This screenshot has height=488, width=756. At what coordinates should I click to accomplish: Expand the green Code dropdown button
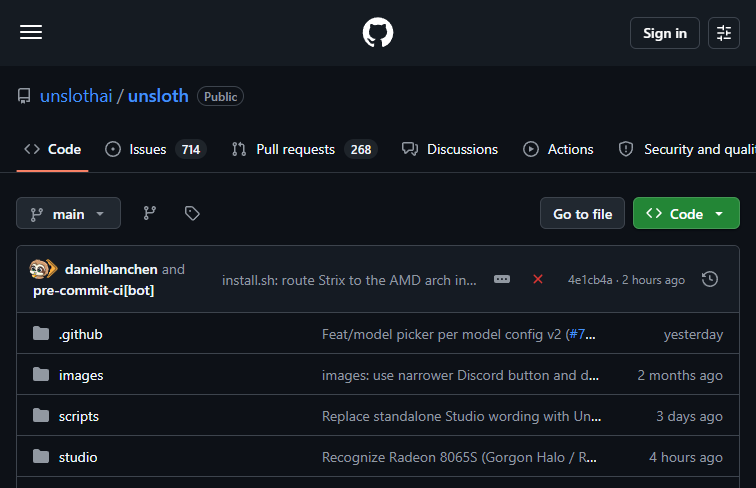point(686,213)
